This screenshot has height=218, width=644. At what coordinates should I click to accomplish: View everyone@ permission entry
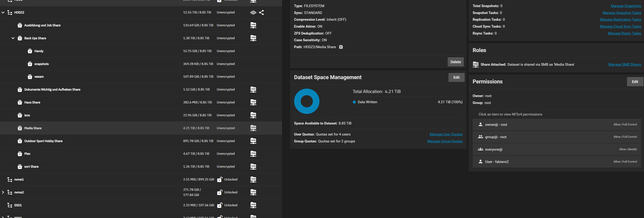557,149
